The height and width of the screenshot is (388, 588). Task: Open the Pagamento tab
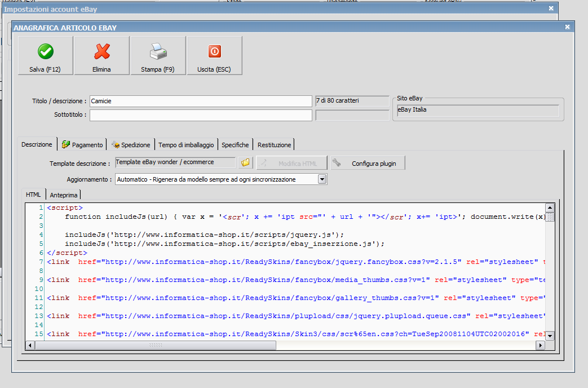point(82,145)
